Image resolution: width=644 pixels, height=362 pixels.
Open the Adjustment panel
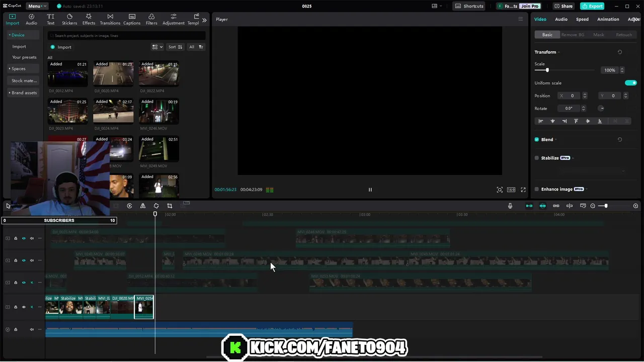[x=173, y=19]
